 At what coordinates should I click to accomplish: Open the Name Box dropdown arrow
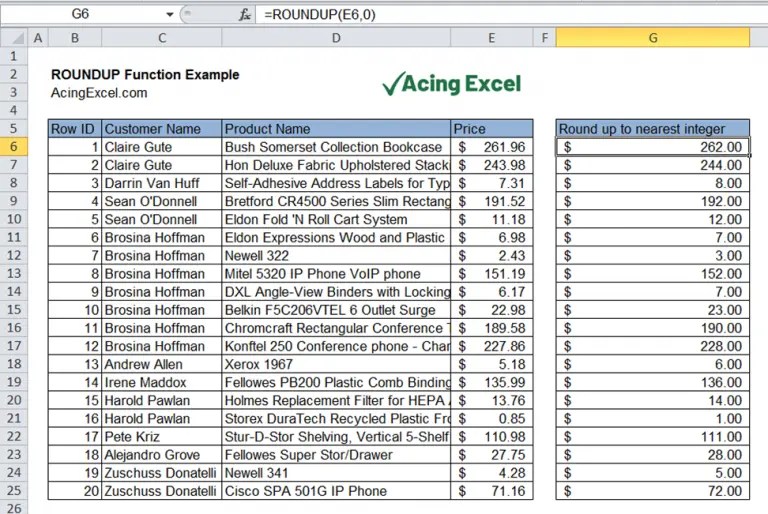click(x=169, y=15)
